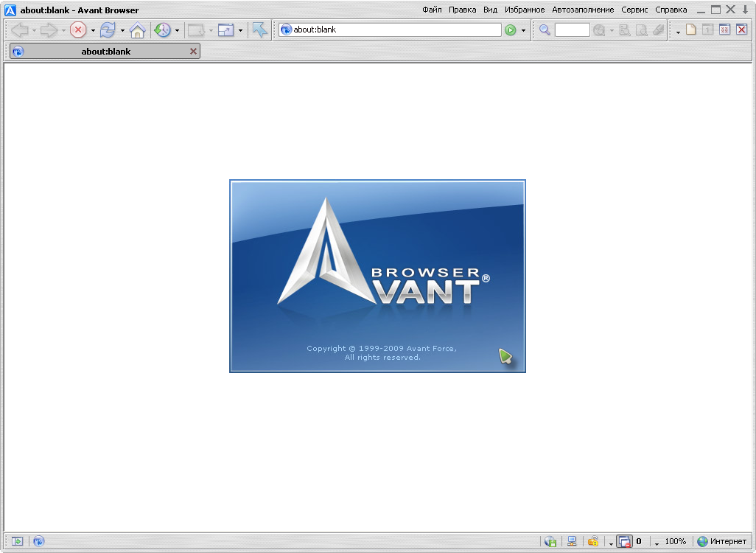Viewport: 756px width, 553px height.
Task: Click the magnifier search icon
Action: [x=545, y=30]
